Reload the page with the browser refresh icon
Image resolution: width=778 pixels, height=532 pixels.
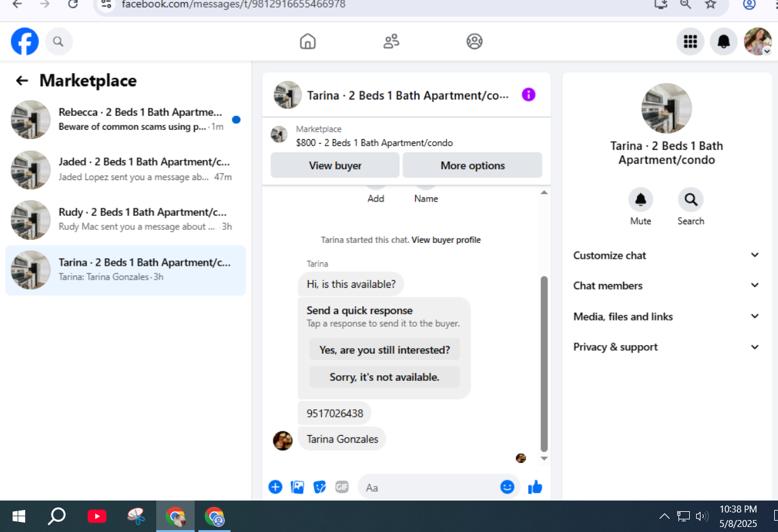(x=73, y=4)
